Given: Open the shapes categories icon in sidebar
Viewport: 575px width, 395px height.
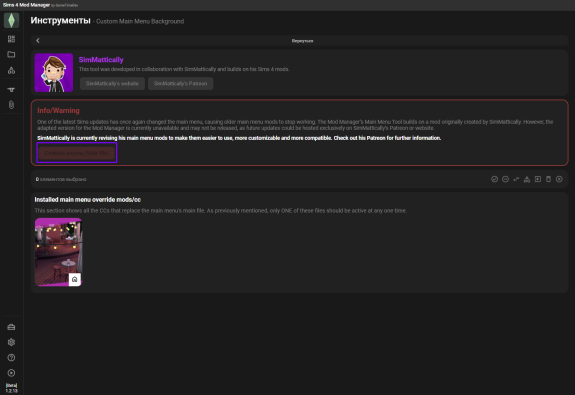Looking at the screenshot, I should click(x=11, y=70).
